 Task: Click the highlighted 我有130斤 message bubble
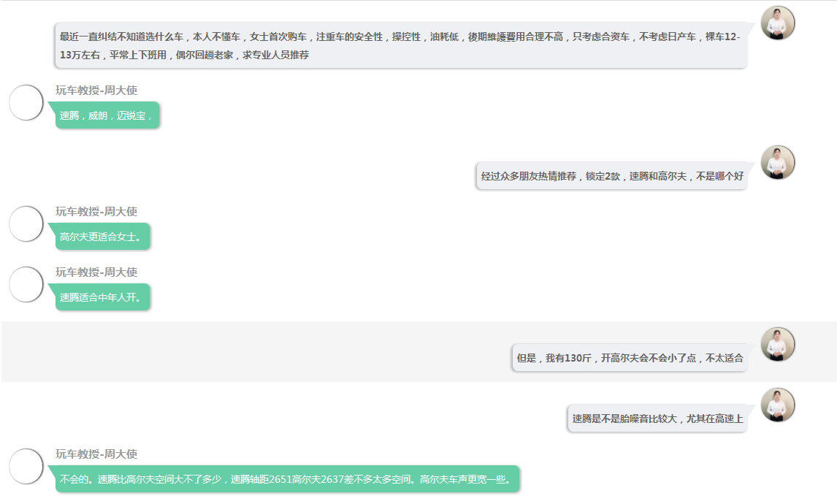[x=629, y=358]
